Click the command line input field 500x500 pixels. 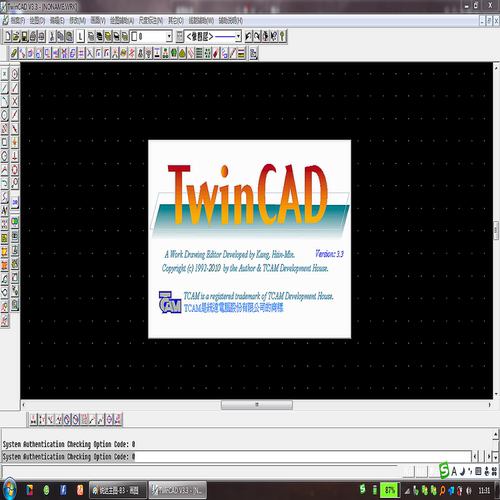(x=236, y=456)
